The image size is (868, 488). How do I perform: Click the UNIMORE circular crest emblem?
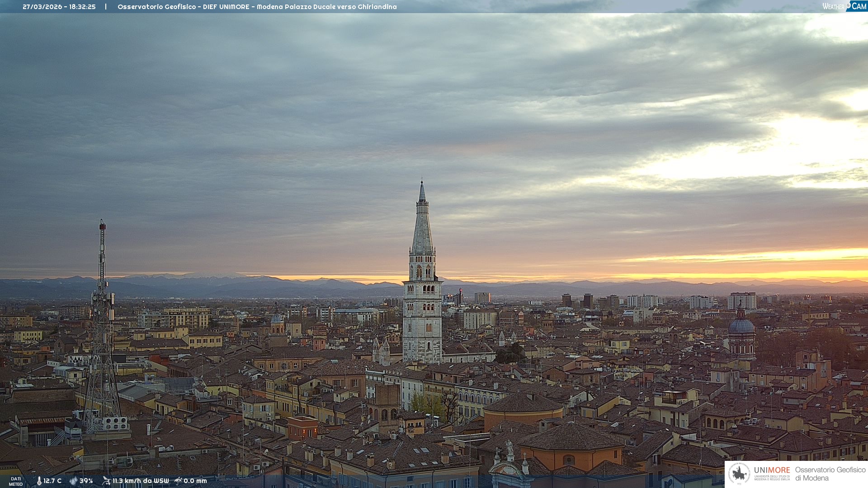tap(740, 474)
